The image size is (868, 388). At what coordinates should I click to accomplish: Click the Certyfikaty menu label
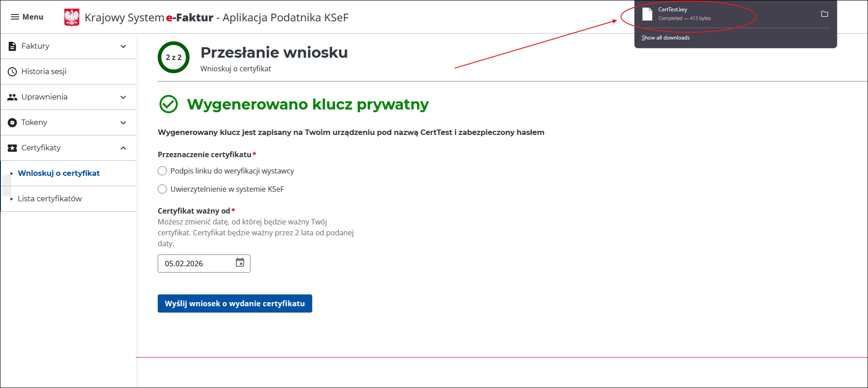click(x=41, y=148)
